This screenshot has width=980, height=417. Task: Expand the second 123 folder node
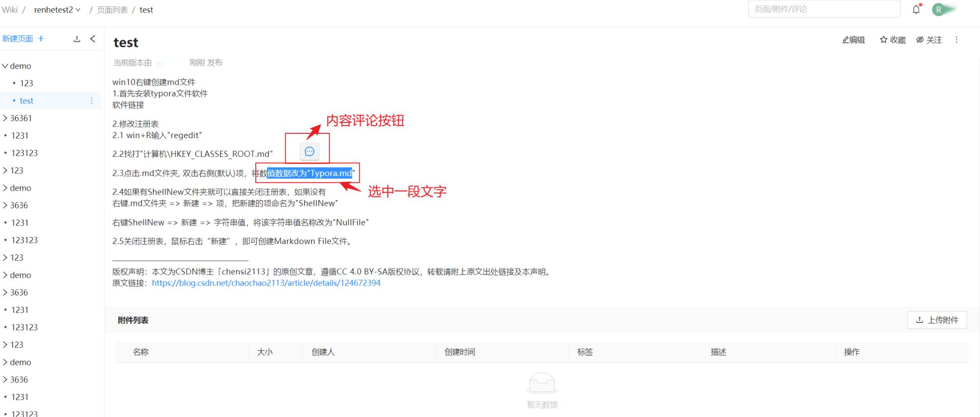coord(5,258)
